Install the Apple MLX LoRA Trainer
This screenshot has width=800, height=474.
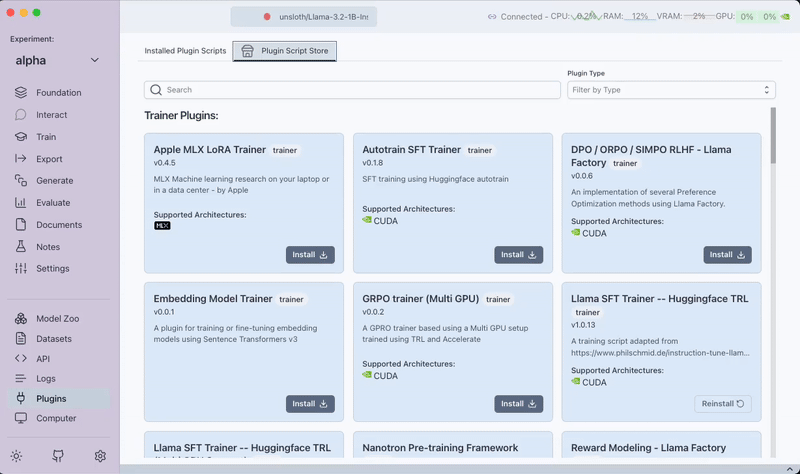(x=310, y=255)
